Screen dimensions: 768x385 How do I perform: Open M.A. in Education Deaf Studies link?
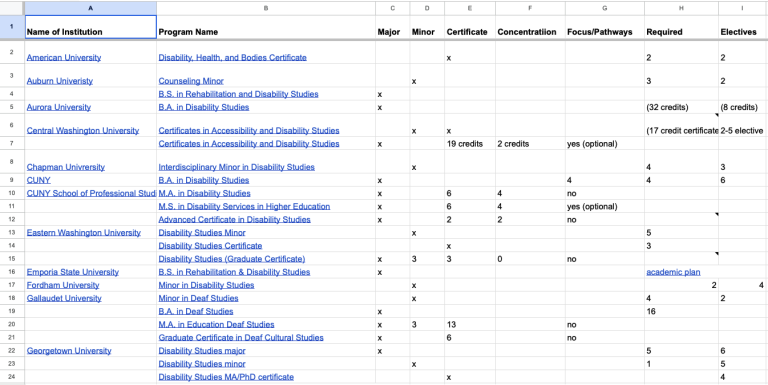216,324
